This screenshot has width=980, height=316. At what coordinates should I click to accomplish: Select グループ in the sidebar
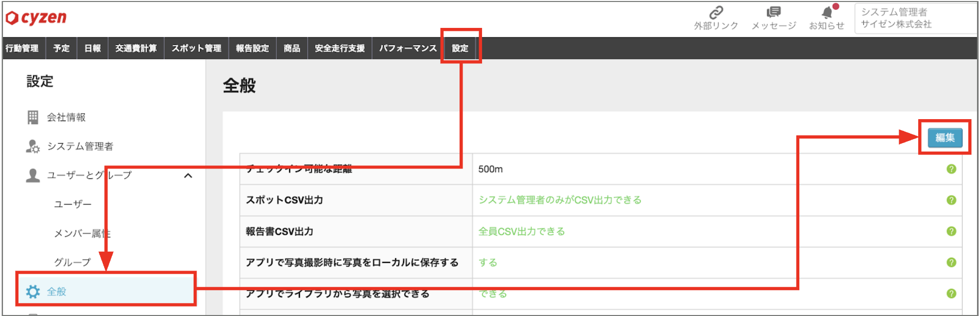click(x=73, y=262)
